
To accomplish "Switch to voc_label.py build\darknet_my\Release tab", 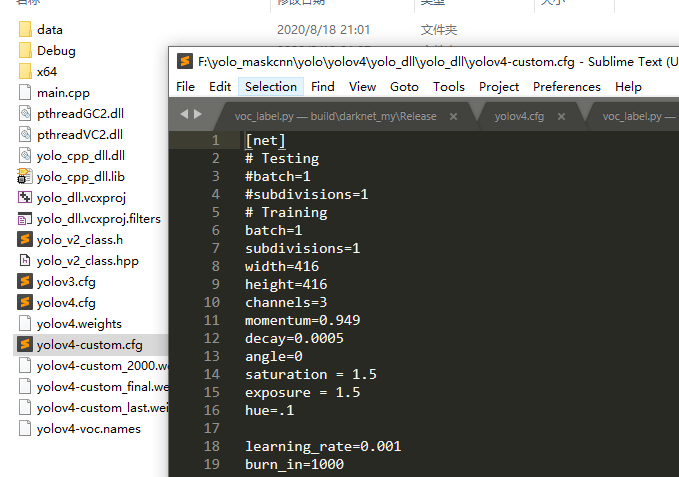I will click(336, 116).
